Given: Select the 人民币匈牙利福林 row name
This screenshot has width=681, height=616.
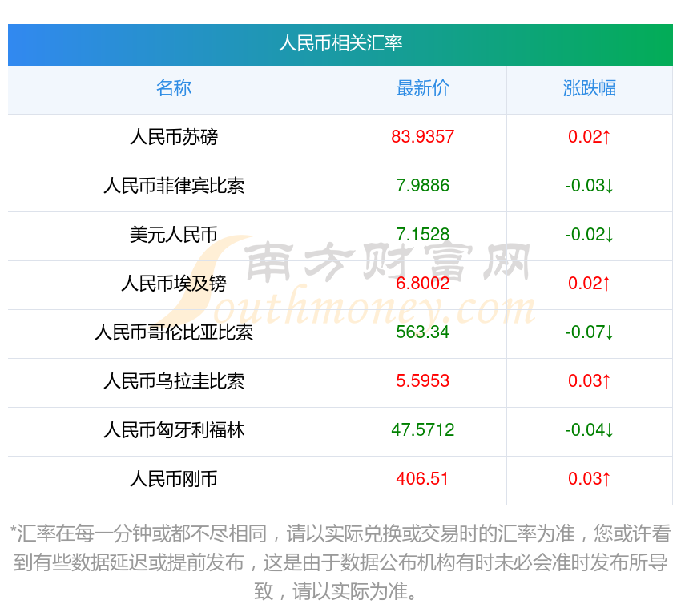Looking at the screenshot, I should 174,430.
